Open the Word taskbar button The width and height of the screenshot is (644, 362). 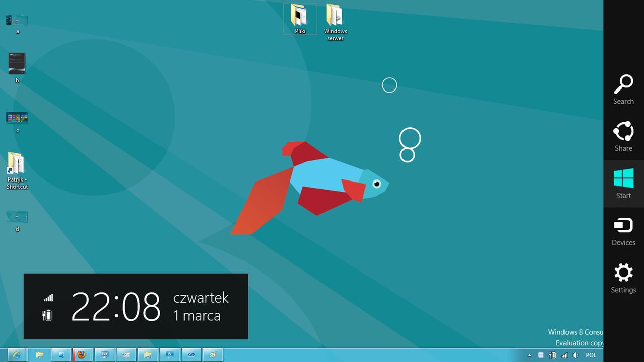[170, 355]
